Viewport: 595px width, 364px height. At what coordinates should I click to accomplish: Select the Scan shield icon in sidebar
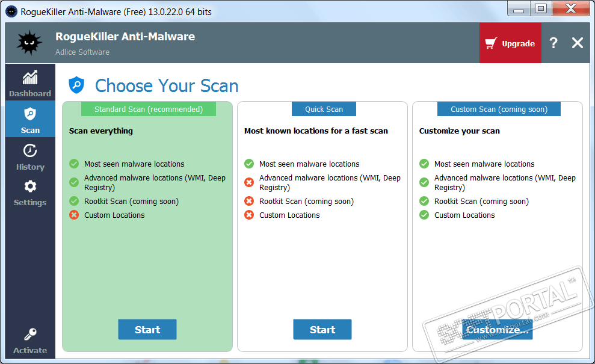[x=30, y=114]
